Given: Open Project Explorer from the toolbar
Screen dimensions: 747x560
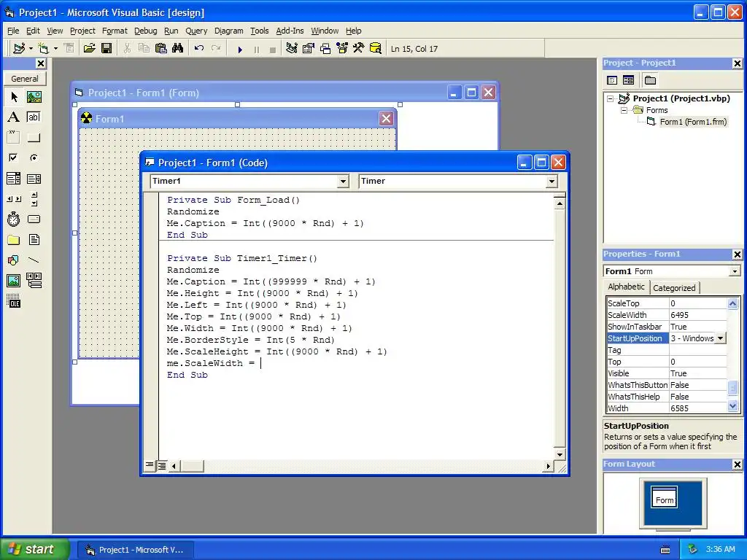Looking at the screenshot, I should click(292, 49).
